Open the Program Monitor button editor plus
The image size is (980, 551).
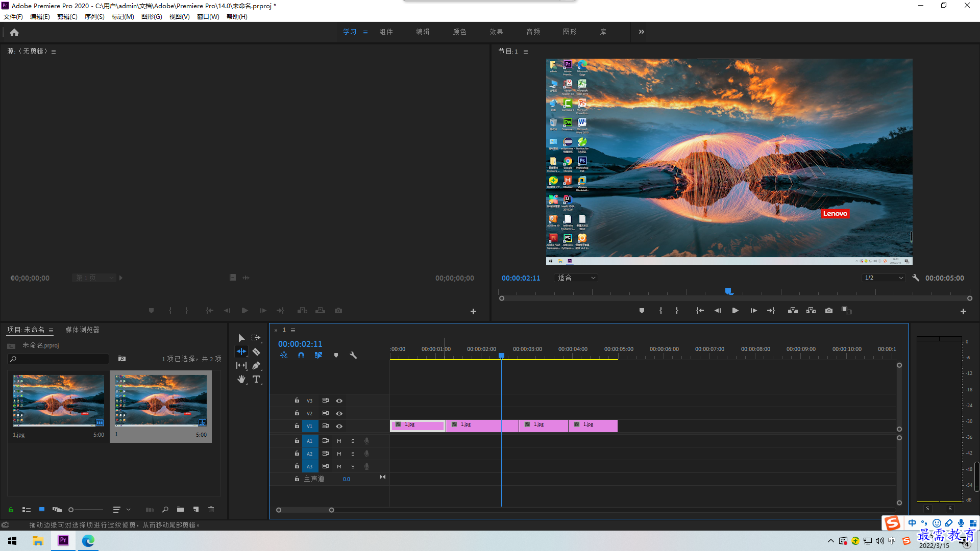click(963, 311)
